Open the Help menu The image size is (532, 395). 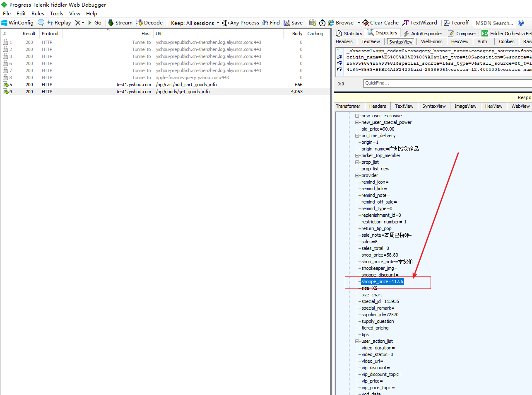tap(91, 14)
